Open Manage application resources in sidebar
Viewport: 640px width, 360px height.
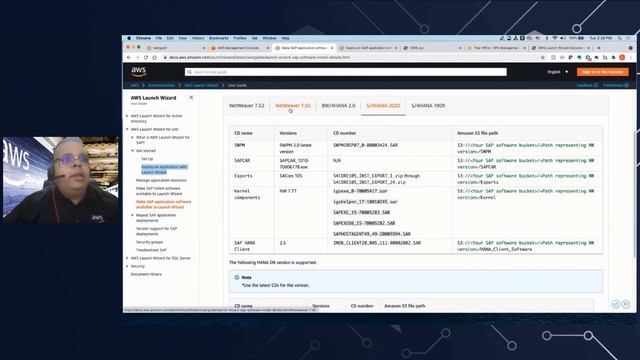click(x=161, y=180)
